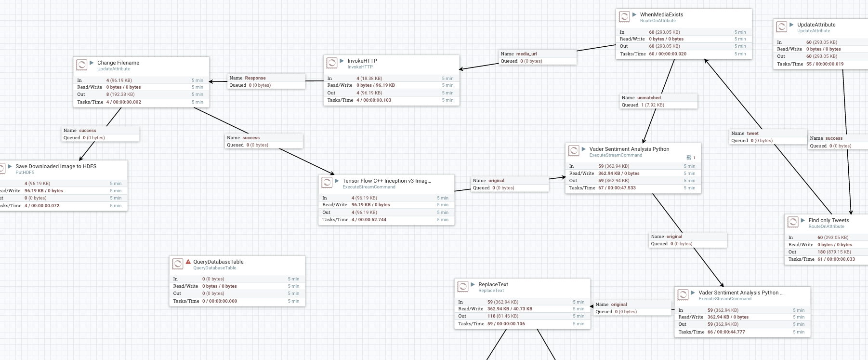
Task: Click the running status arrow on Change Filename
Action: pos(92,63)
